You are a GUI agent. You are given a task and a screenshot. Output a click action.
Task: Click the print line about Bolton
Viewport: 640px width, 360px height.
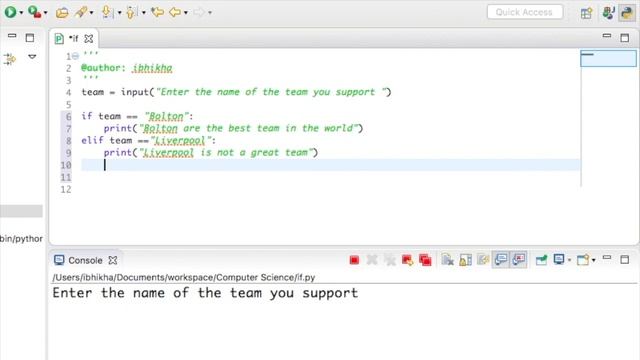coord(233,129)
